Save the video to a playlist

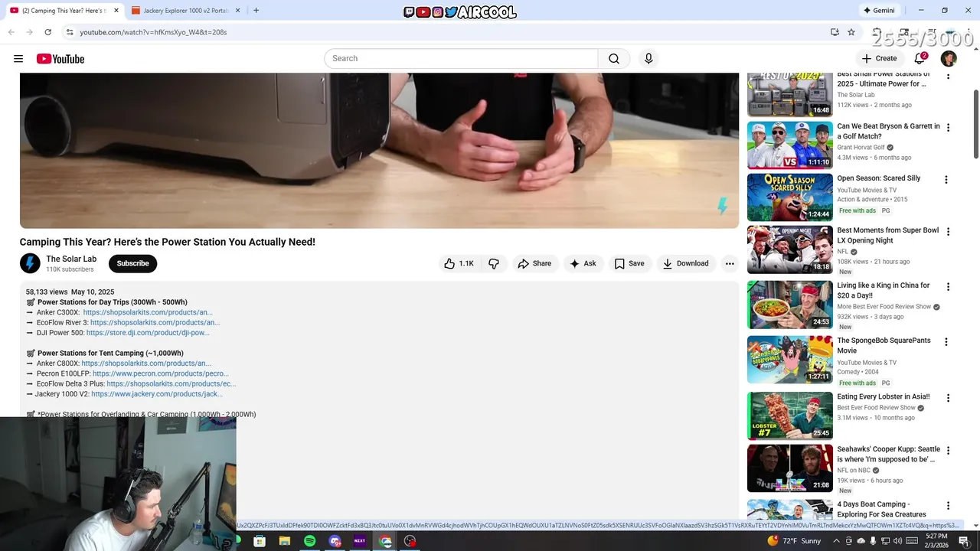pyautogui.click(x=629, y=263)
